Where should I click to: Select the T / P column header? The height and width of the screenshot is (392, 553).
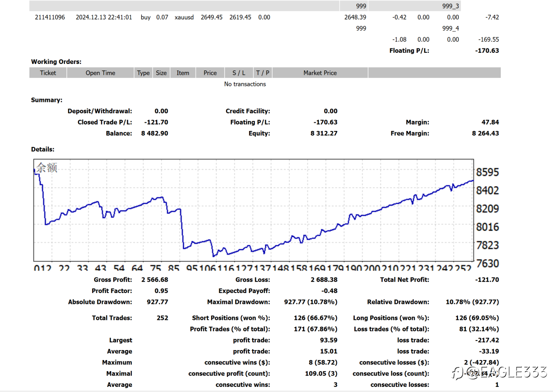pyautogui.click(x=263, y=73)
